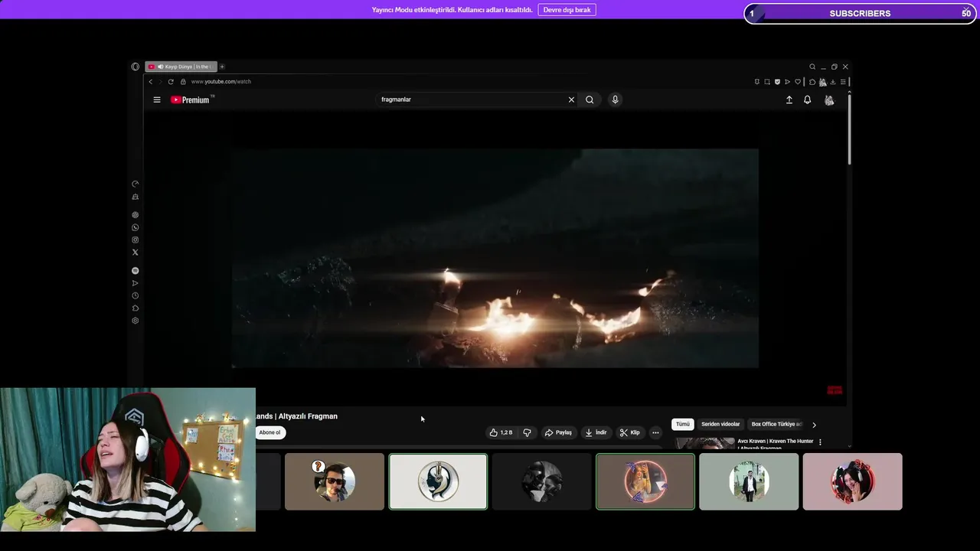Image resolution: width=980 pixels, height=551 pixels.
Task: Start voice search with microphone
Action: [615, 99]
